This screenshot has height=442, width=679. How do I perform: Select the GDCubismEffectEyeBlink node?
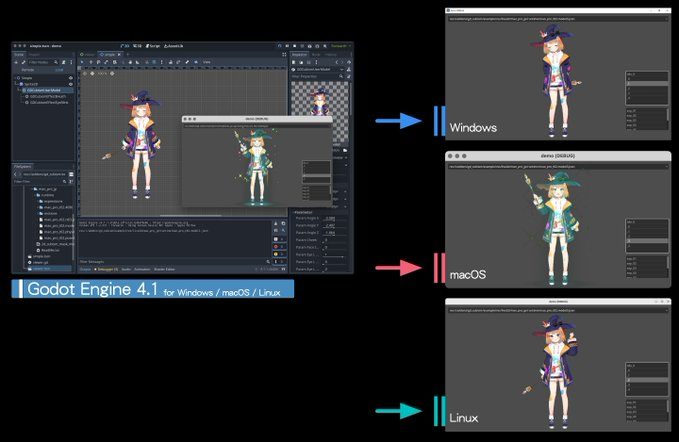(47, 103)
